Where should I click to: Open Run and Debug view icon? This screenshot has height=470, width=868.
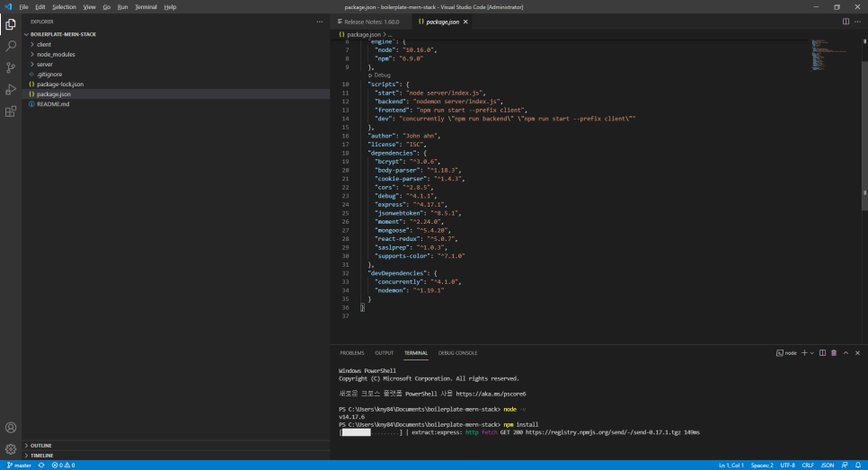point(11,90)
